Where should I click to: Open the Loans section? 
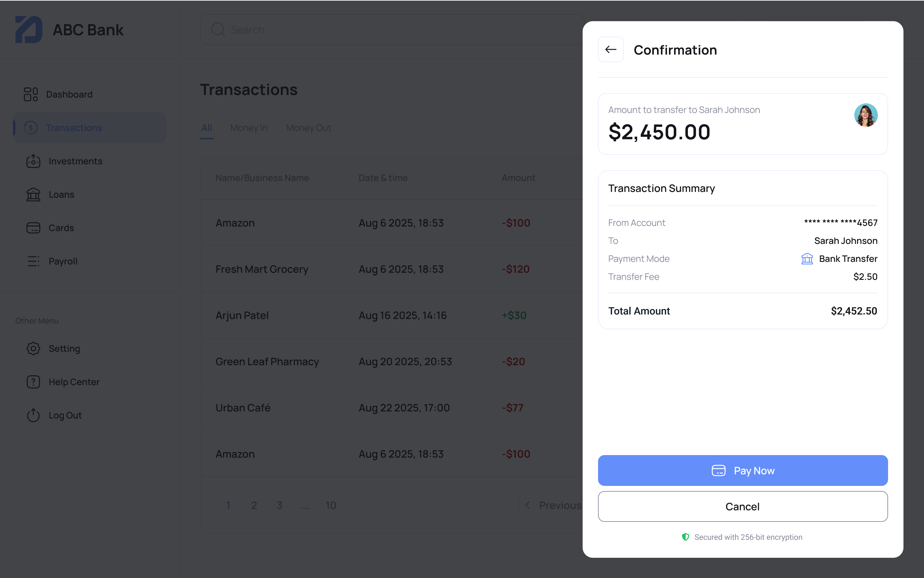pyautogui.click(x=61, y=194)
